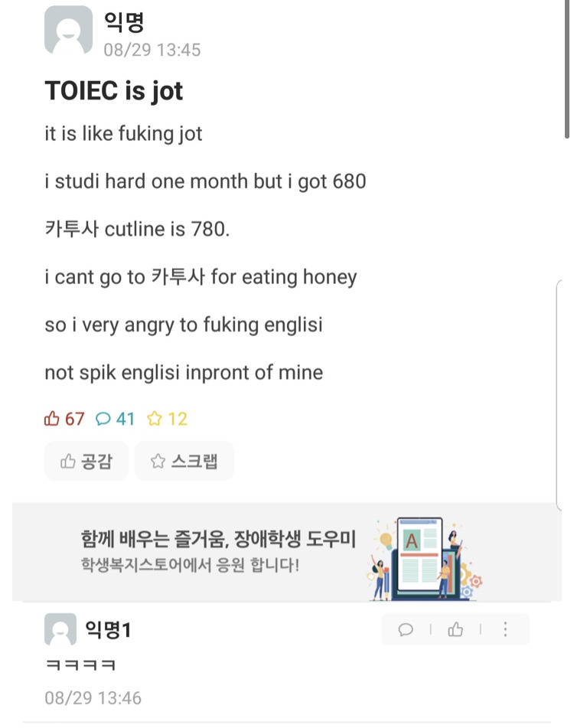
Task: Click the post timestamp 08/29 13:45
Action: (152, 50)
